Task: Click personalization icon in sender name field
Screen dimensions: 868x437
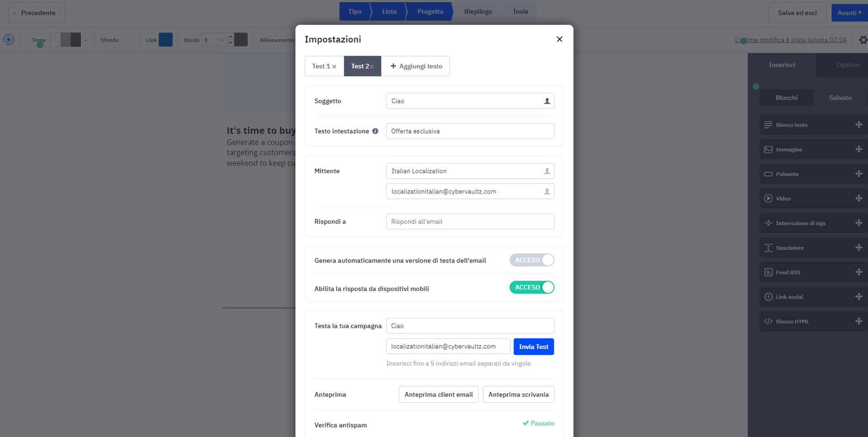Action: point(547,171)
